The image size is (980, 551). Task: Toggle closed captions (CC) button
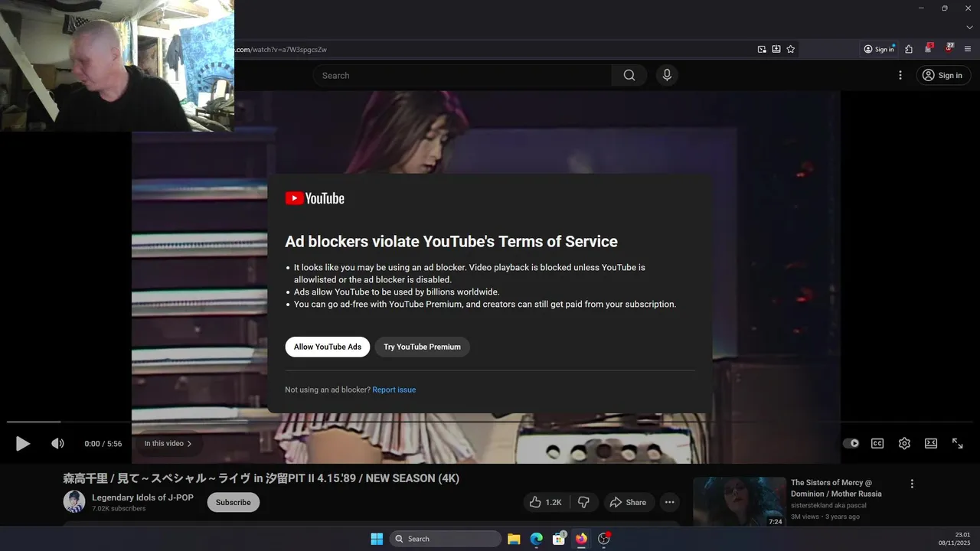(x=877, y=443)
